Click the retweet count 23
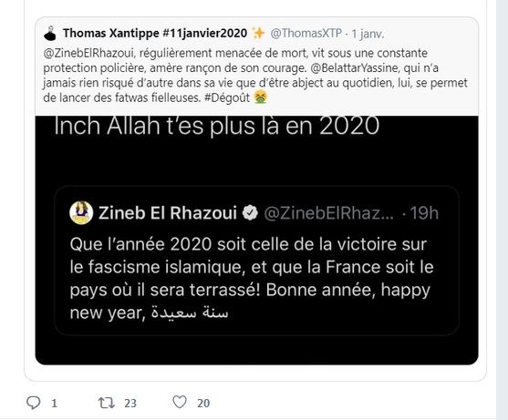The width and height of the screenshot is (508, 420). pos(130,404)
